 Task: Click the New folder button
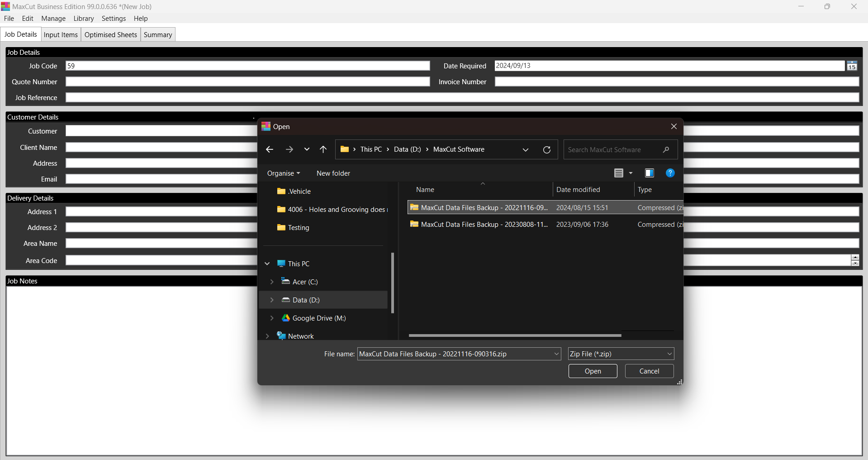pos(333,173)
